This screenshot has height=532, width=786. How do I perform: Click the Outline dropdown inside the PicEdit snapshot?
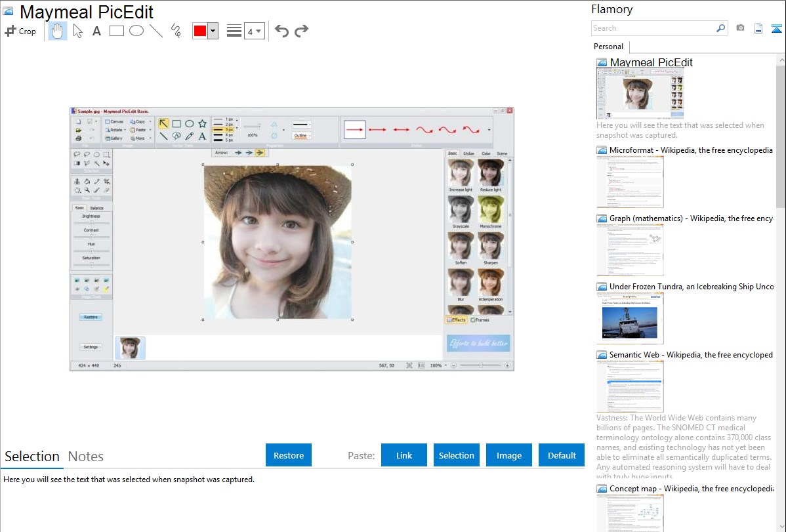[301, 135]
